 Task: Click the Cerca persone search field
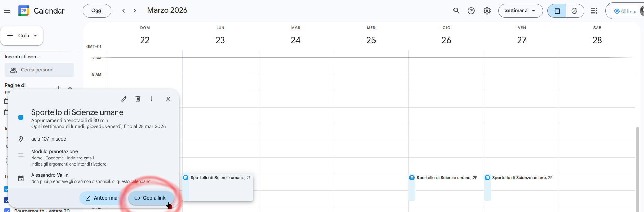point(39,70)
